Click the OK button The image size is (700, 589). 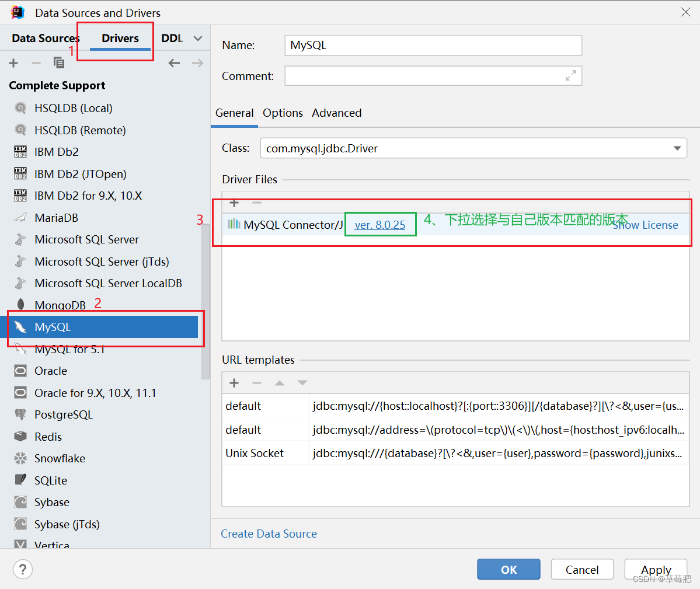[x=509, y=569]
